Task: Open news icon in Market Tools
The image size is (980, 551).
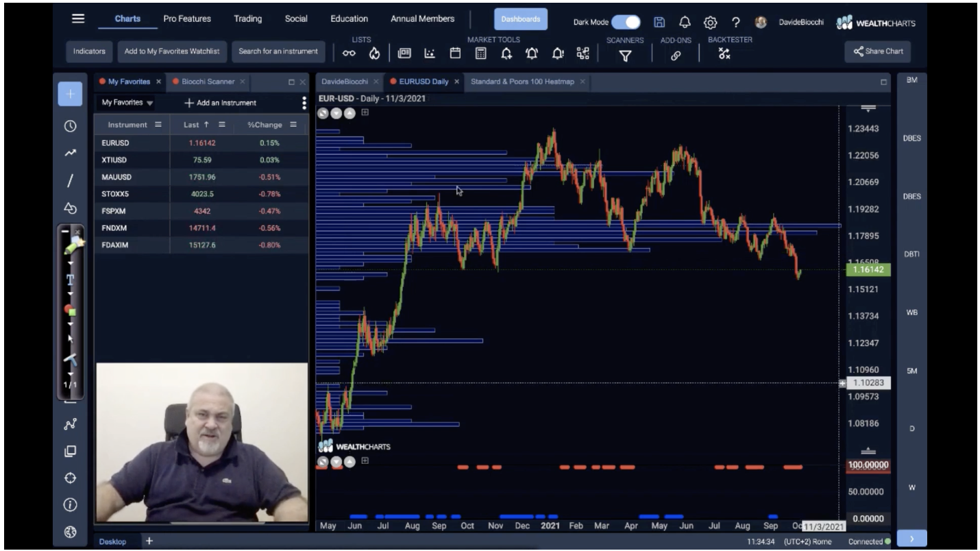Action: 404,53
